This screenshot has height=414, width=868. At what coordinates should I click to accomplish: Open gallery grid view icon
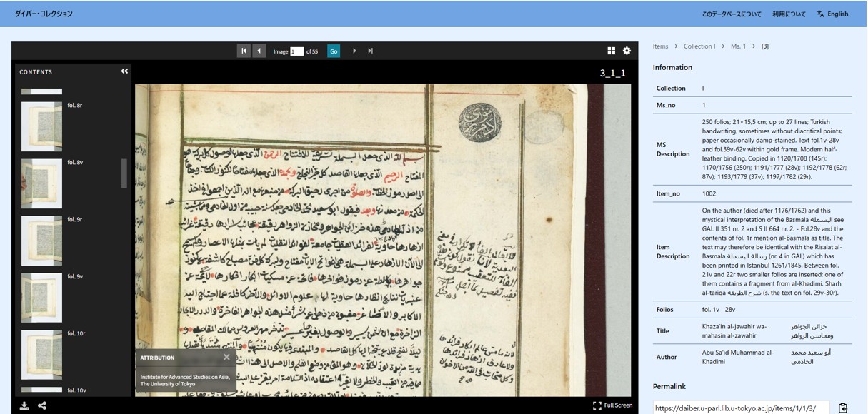[x=612, y=51]
